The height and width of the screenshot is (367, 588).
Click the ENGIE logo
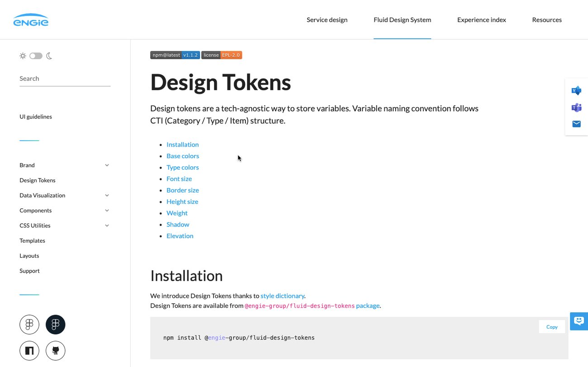(31, 19)
